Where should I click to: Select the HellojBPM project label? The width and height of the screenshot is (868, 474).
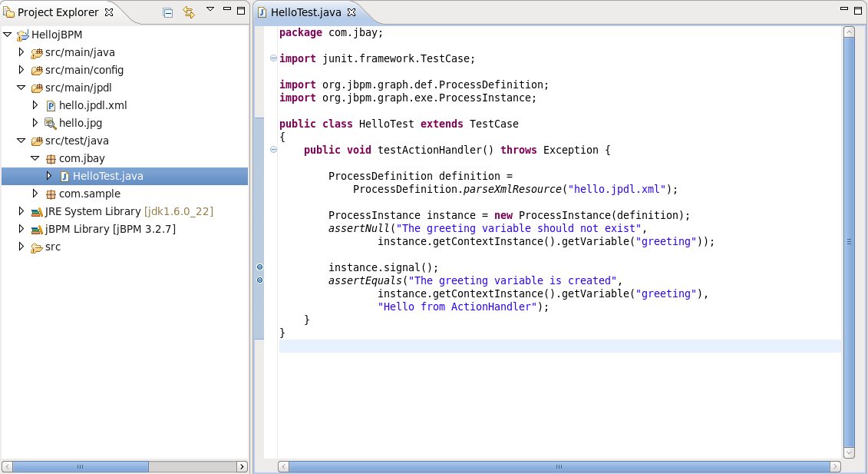57,35
